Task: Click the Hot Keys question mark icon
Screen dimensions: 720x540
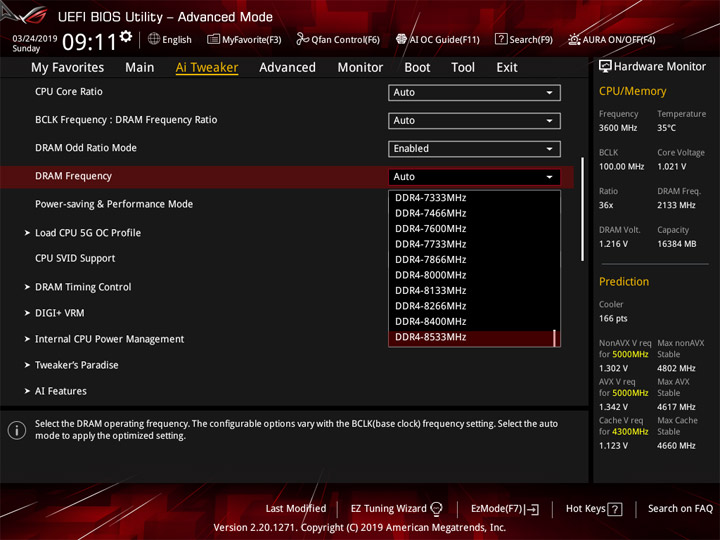Action: tap(614, 509)
